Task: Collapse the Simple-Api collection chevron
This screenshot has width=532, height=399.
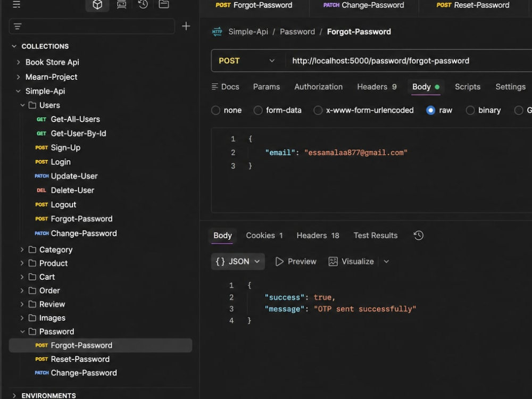Action: pos(18,92)
